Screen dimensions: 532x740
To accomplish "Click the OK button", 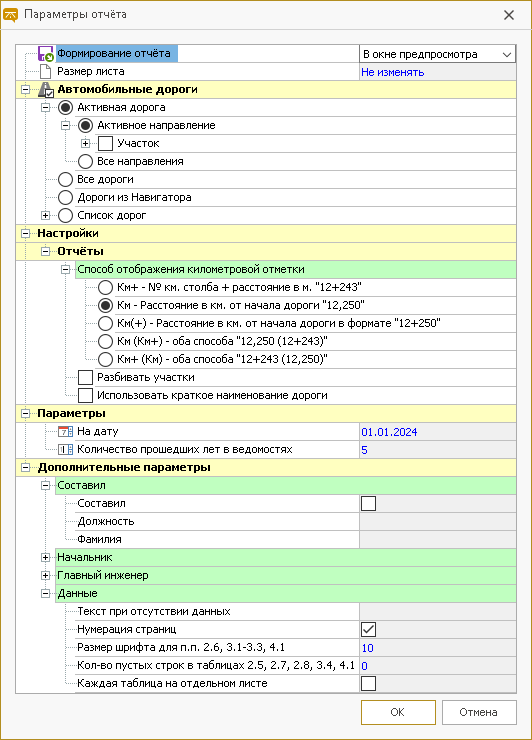I will [398, 712].
